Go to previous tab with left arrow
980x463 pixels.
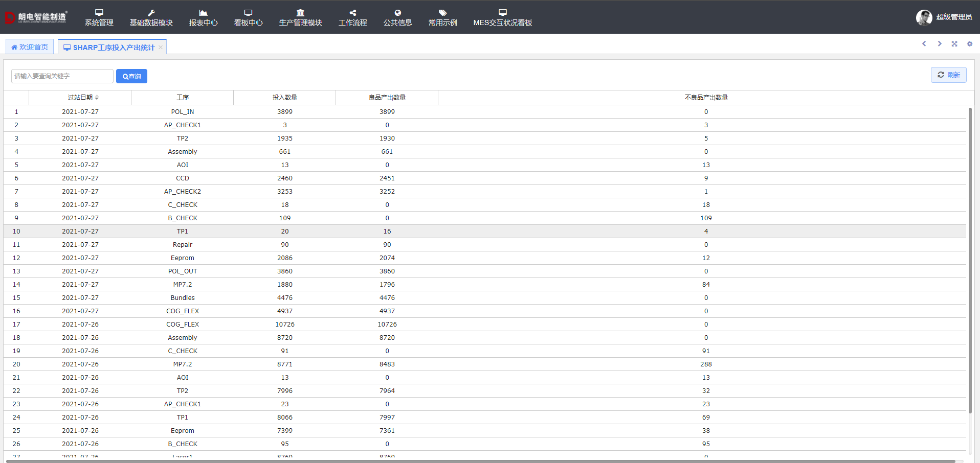coord(924,44)
